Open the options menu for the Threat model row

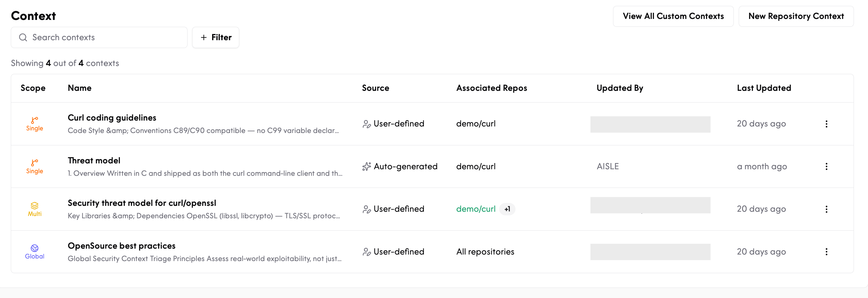coord(826,167)
